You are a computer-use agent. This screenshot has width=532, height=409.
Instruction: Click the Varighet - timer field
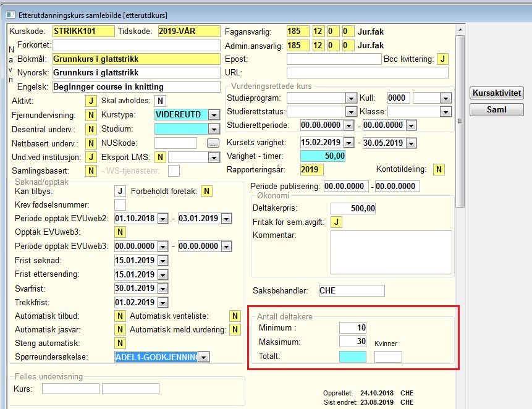323,156
